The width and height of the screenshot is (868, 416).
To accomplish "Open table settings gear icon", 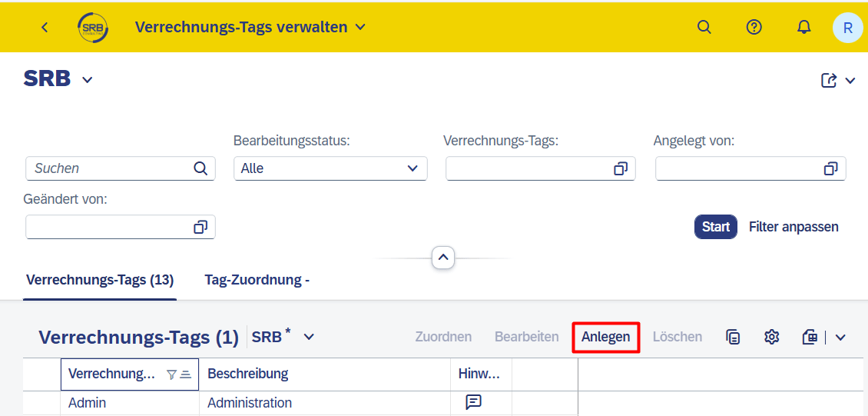I will click(x=771, y=337).
